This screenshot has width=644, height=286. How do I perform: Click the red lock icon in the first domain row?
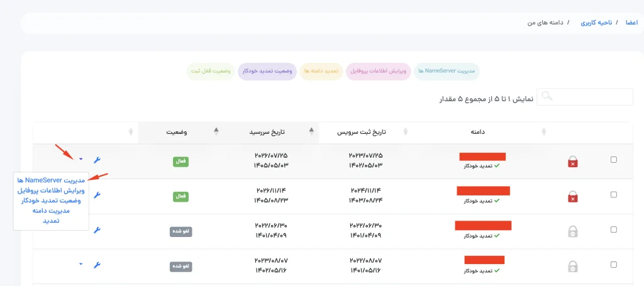tap(572, 162)
